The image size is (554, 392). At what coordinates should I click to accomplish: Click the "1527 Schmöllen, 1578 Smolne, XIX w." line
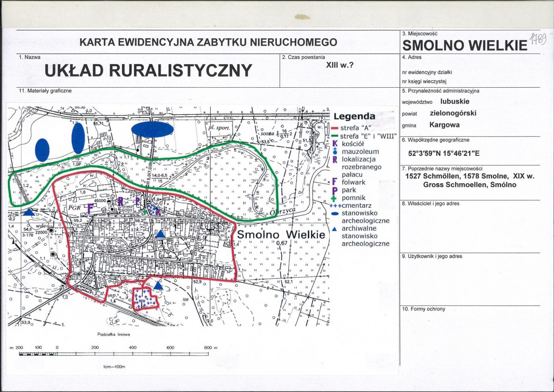point(469,176)
